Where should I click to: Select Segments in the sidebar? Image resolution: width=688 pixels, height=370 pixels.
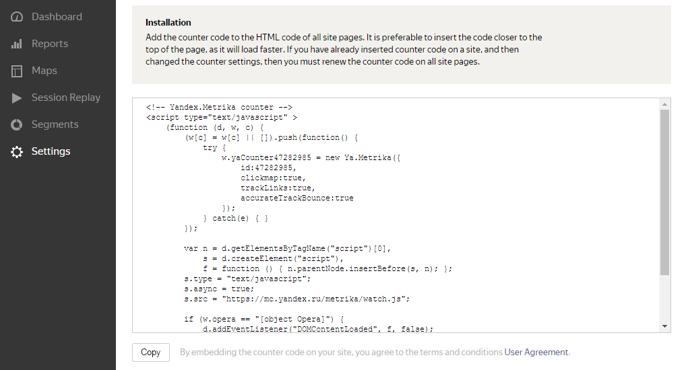pos(55,124)
